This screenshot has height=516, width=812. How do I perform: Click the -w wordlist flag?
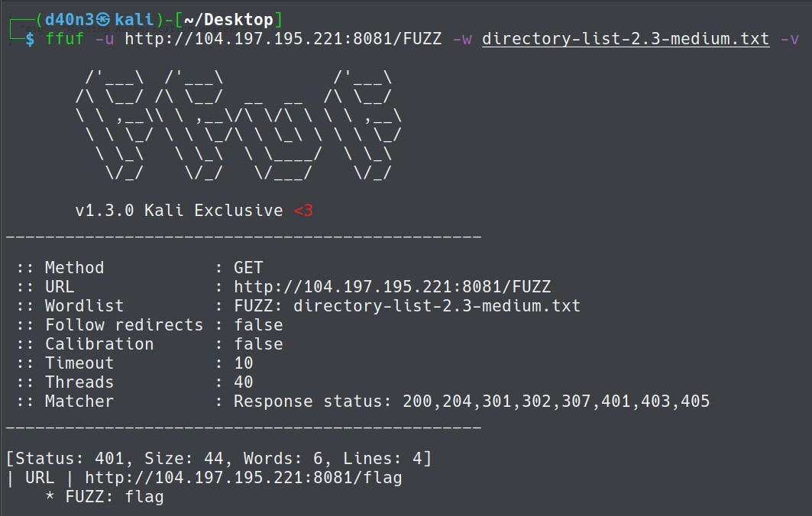tap(462, 39)
